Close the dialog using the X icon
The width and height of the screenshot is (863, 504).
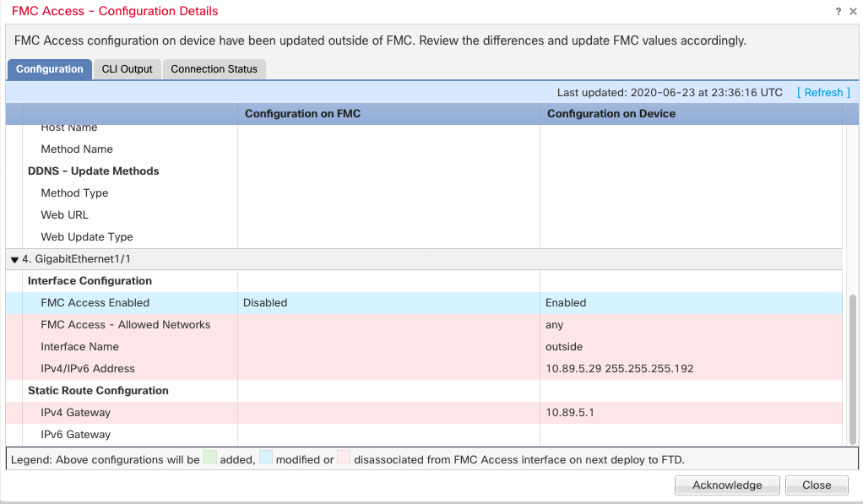[x=852, y=12]
